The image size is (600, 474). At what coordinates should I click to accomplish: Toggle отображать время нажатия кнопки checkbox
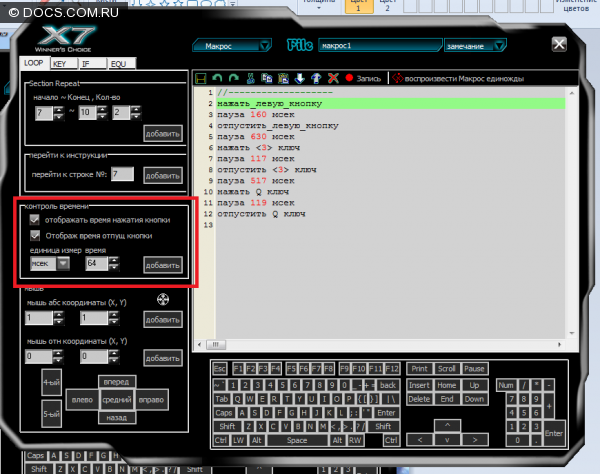[x=34, y=220]
